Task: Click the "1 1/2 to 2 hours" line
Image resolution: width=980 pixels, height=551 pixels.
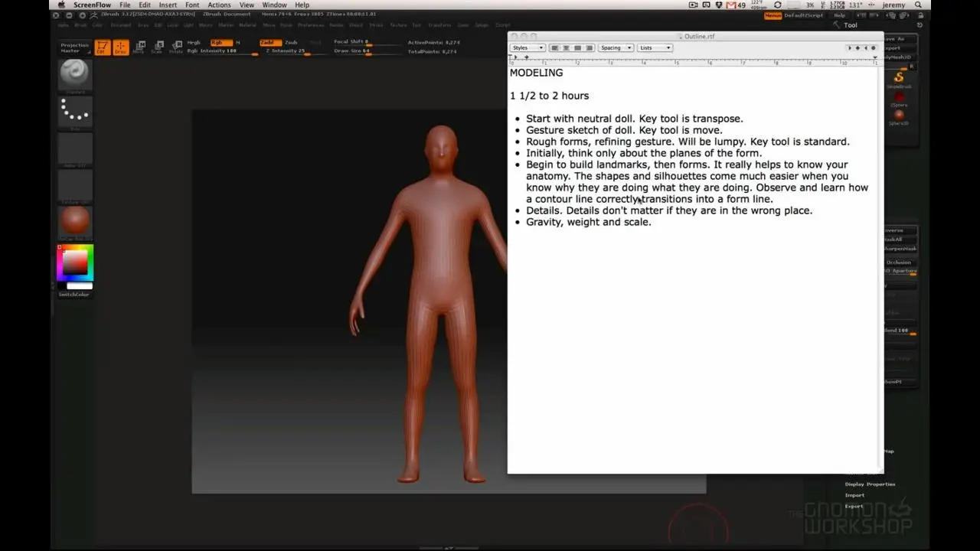Action: (549, 96)
